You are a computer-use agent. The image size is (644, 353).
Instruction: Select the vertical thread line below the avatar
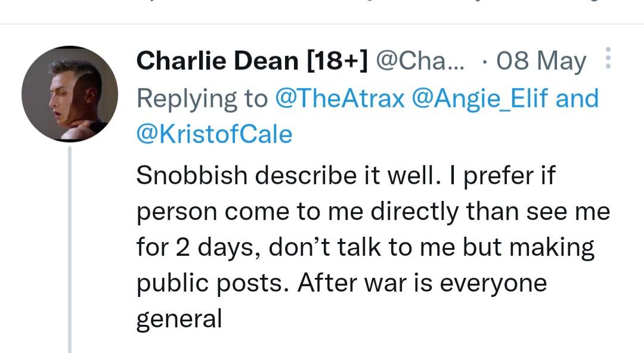coord(70,249)
